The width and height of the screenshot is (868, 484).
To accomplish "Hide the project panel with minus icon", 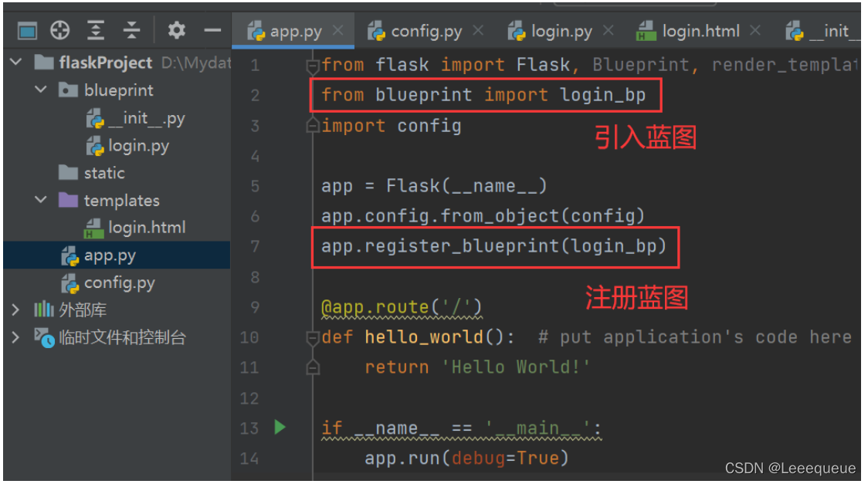I will click(212, 30).
